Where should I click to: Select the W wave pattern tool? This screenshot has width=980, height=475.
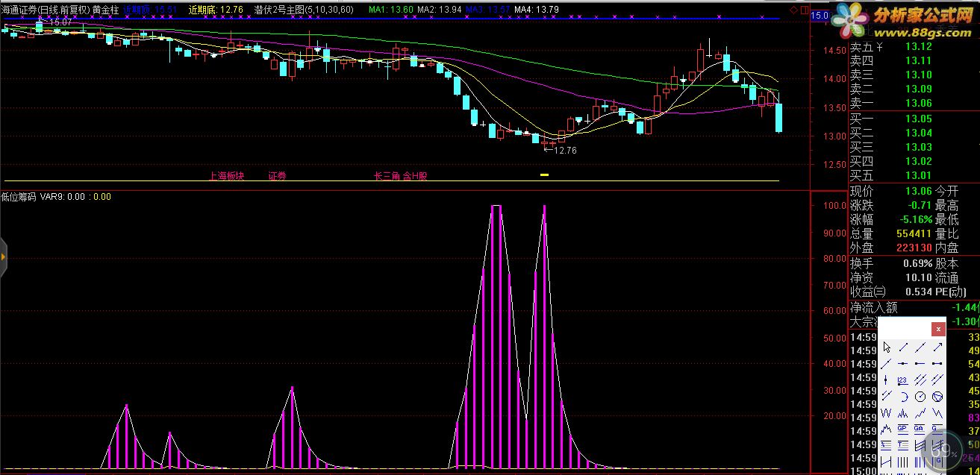click(x=886, y=412)
